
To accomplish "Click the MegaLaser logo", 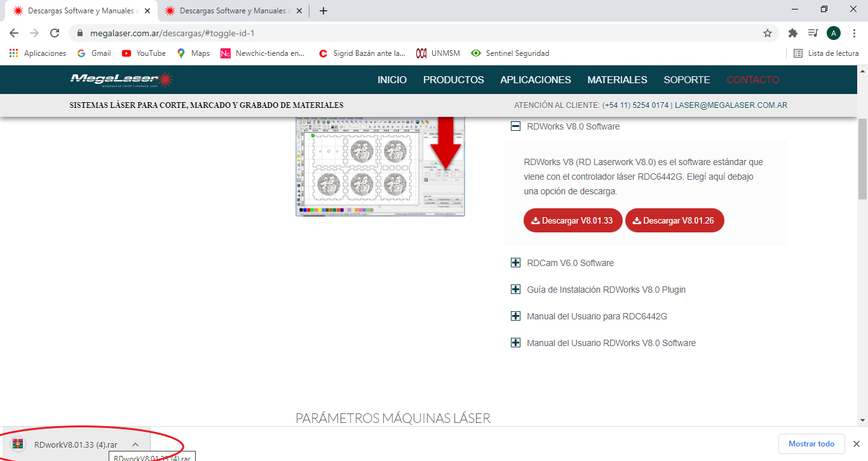I will point(121,79).
